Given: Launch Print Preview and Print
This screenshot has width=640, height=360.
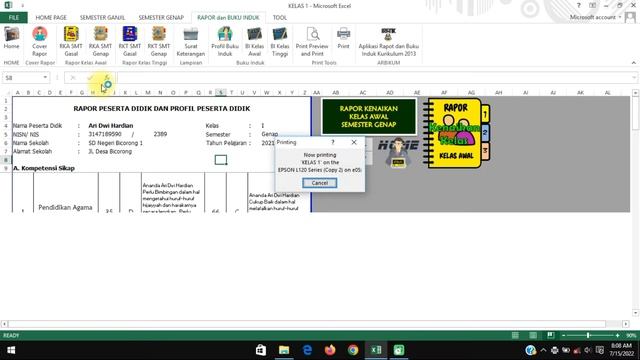Looking at the screenshot, I should click(312, 42).
